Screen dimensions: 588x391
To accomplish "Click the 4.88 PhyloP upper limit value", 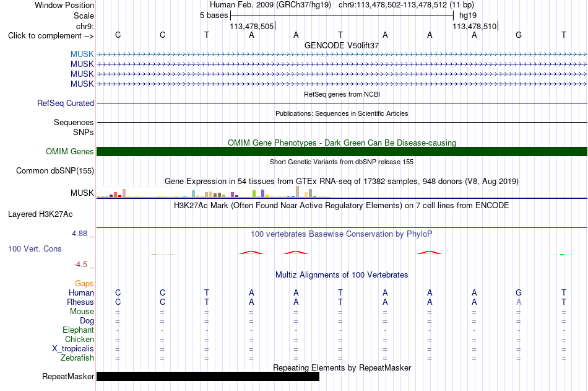I will [79, 234].
